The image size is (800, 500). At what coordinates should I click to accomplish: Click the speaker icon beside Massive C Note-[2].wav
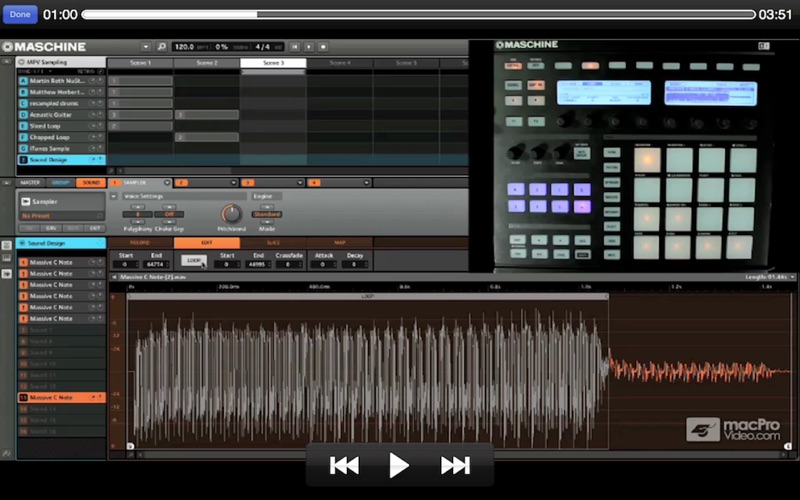[x=114, y=277]
